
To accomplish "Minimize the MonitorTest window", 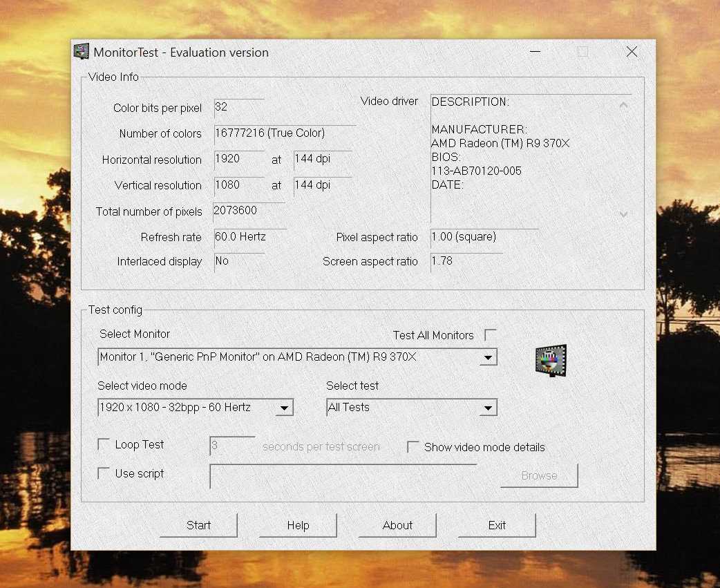I will (535, 52).
